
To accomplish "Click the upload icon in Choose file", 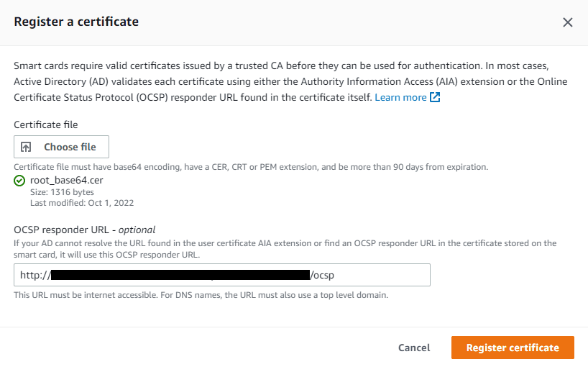I will click(26, 147).
